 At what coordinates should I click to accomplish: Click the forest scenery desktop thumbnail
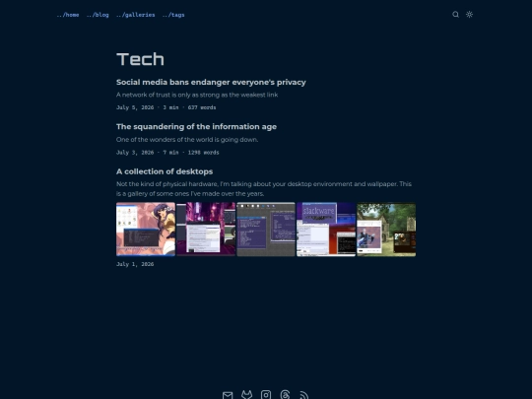pyautogui.click(x=386, y=229)
